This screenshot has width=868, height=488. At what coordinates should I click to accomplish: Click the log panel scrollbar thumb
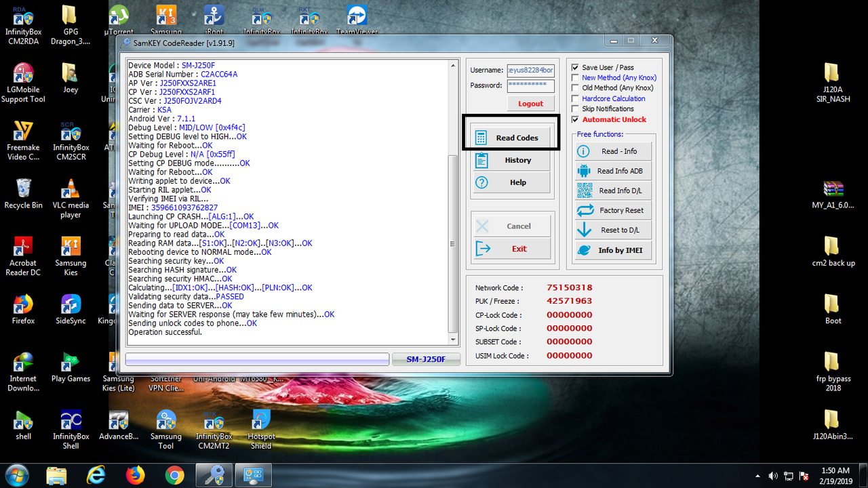(x=454, y=243)
